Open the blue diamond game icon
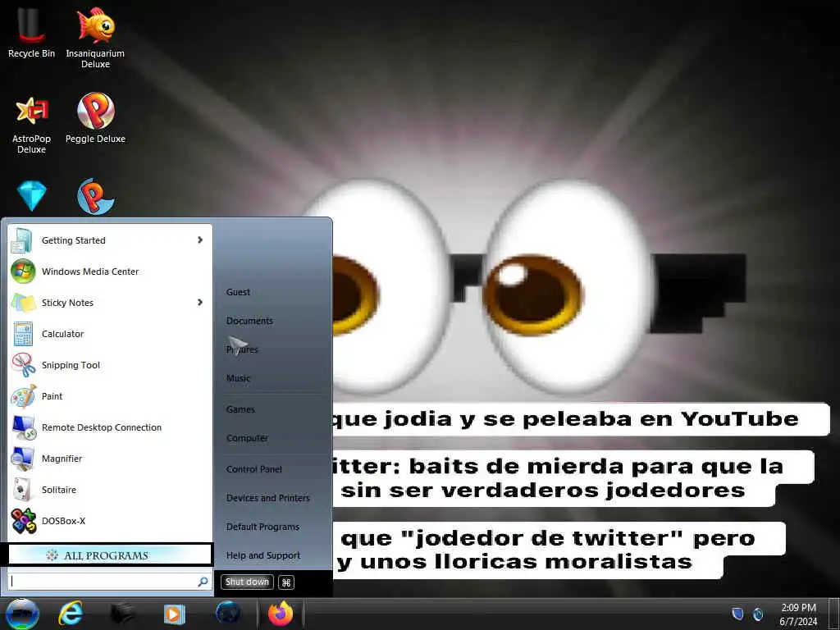840x630 pixels. [32, 195]
